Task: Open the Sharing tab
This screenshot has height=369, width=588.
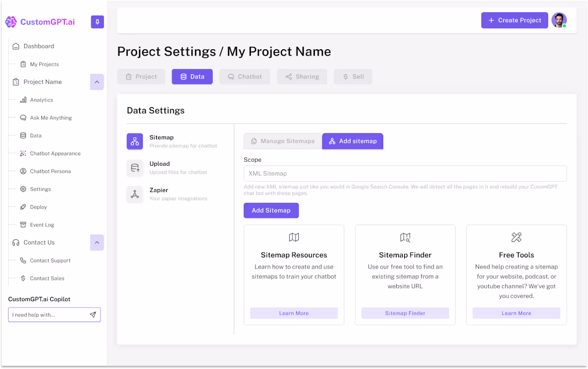Action: pos(302,76)
